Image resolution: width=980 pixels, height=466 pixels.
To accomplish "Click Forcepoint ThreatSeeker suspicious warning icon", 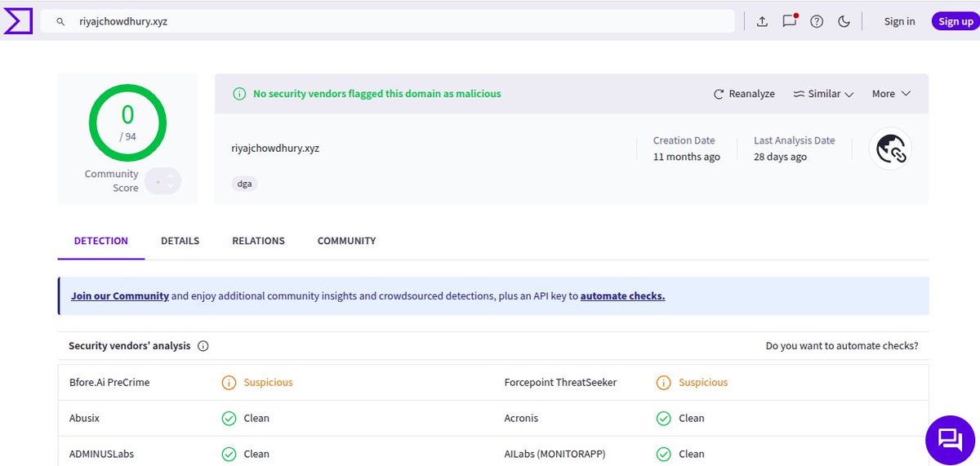I will click(x=664, y=383).
